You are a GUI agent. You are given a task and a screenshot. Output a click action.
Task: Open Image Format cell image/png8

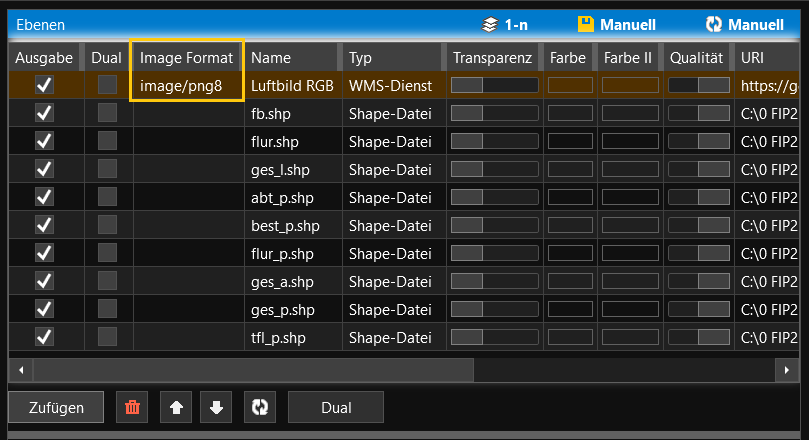pyautogui.click(x=187, y=86)
